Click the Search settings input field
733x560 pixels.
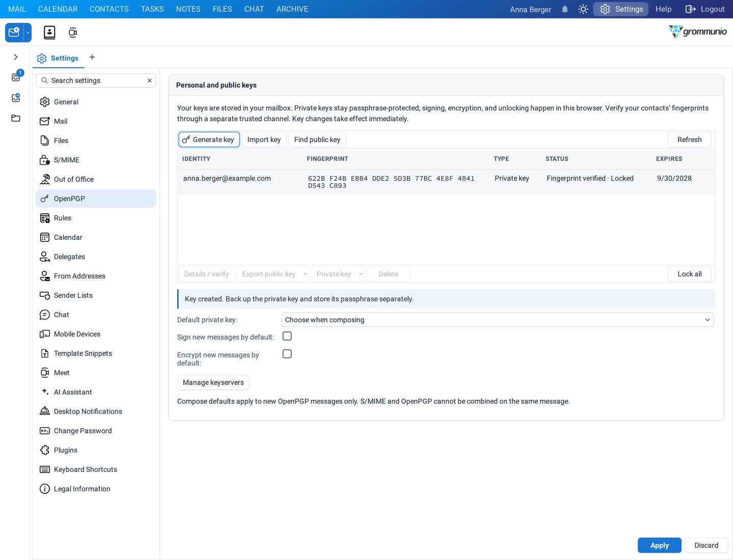tap(96, 80)
